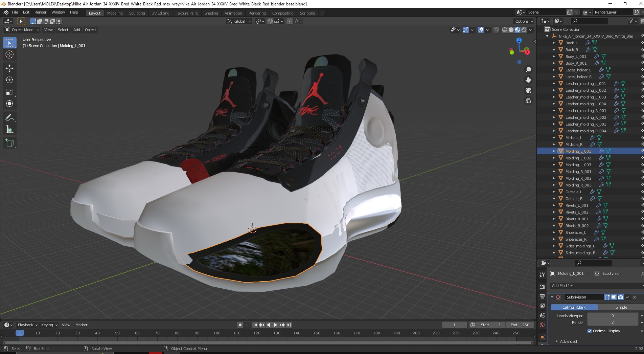Screen dimensions: 644x354
Task: Jump to timeline start frame
Action: click(255, 325)
